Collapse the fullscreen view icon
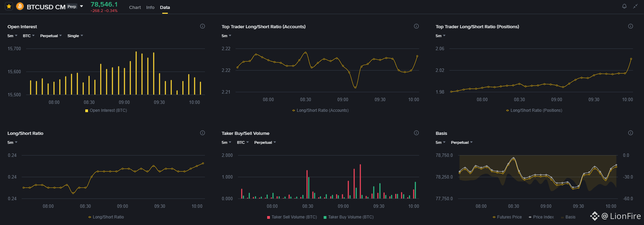The height and width of the screenshot is (225, 644). 635,6
